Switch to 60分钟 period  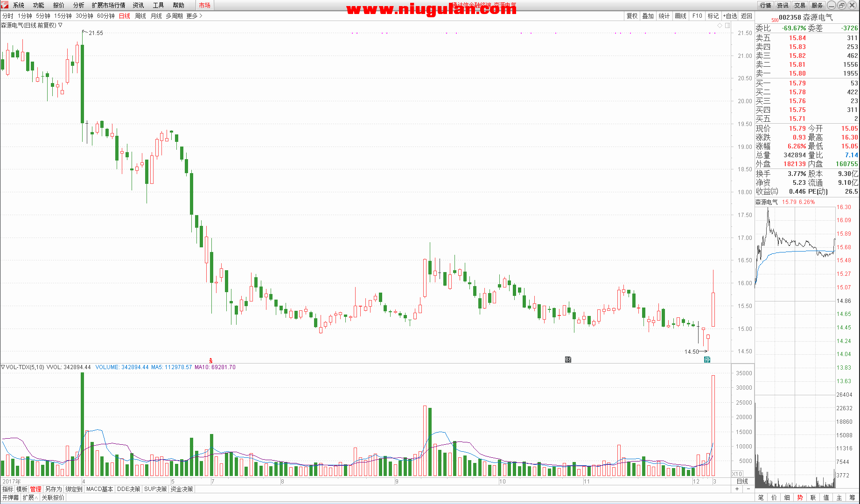pyautogui.click(x=106, y=16)
